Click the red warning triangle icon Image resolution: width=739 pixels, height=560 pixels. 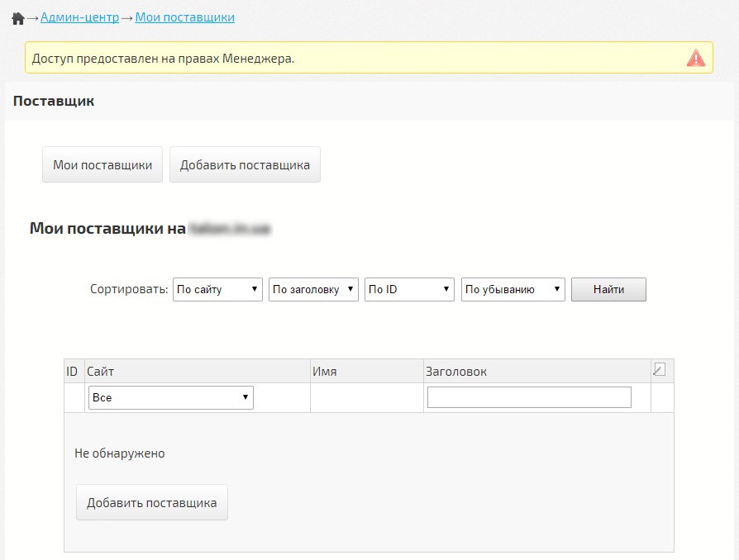point(696,59)
